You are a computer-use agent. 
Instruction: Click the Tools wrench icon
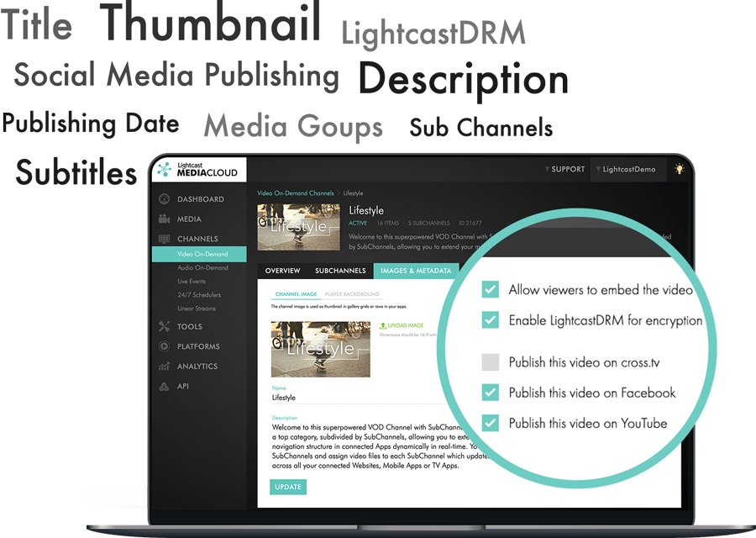165,327
